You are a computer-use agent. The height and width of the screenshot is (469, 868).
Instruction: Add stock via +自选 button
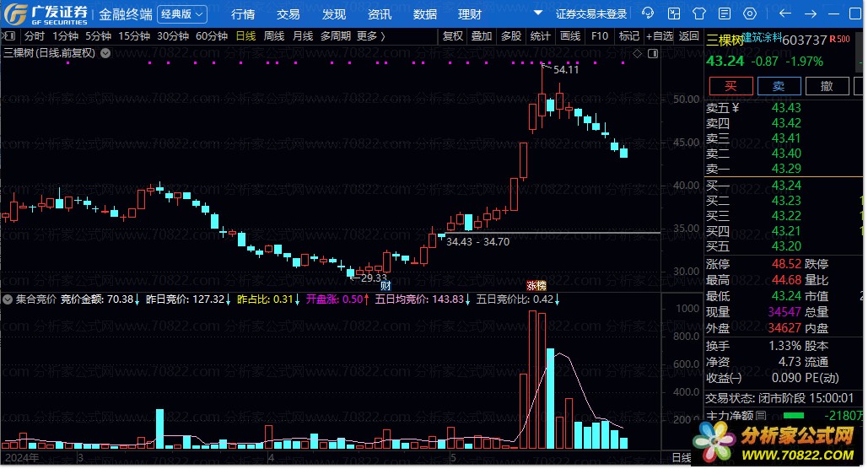pos(660,36)
